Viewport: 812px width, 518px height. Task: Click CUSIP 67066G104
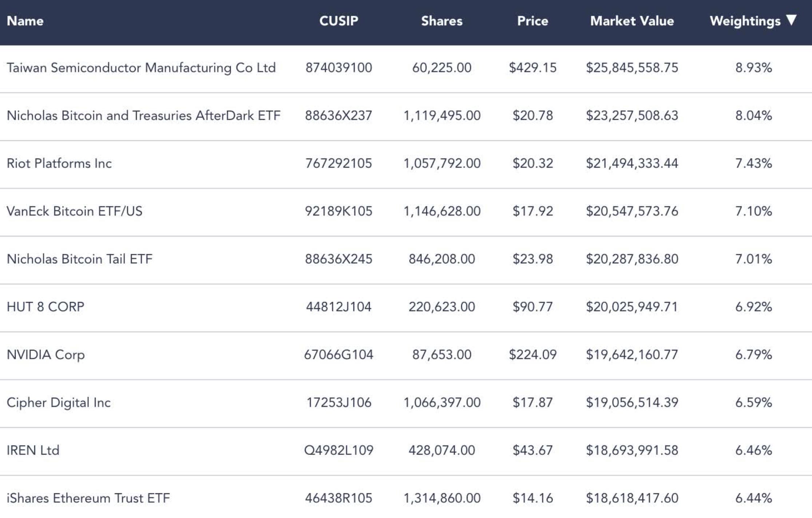338,355
